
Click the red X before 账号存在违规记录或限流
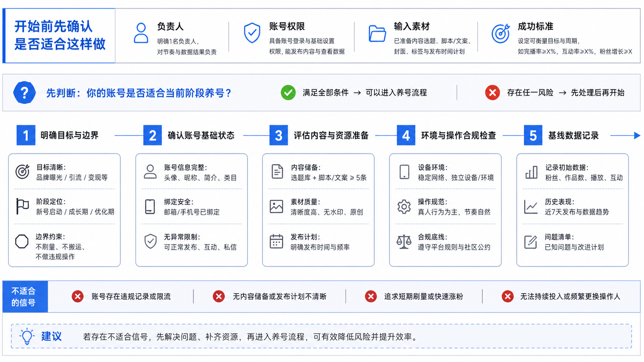point(78,296)
